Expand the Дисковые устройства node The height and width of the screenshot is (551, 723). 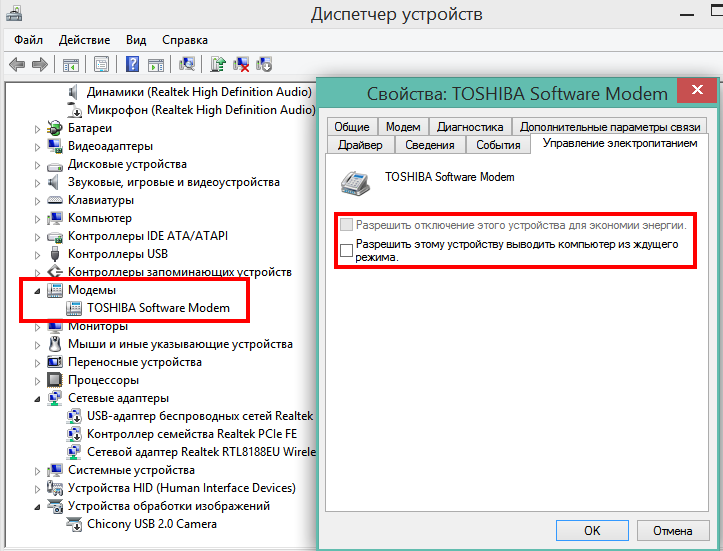(x=37, y=165)
